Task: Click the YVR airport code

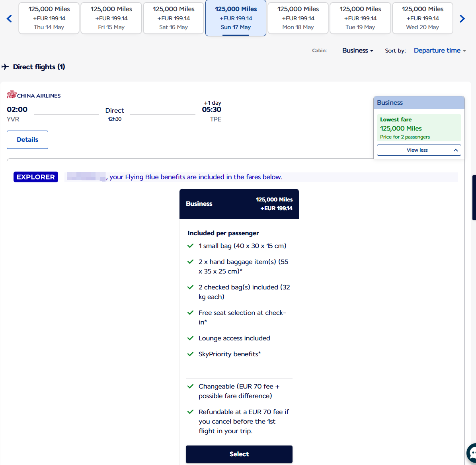Action: click(x=13, y=119)
